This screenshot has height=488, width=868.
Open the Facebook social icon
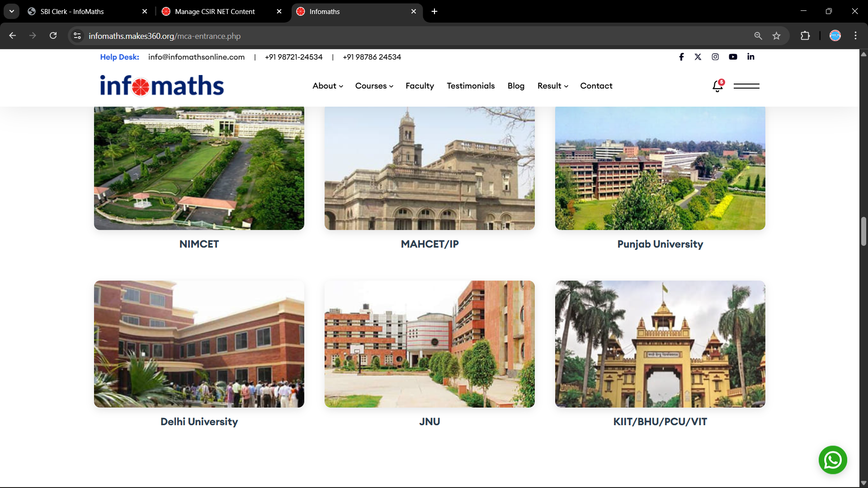tap(681, 57)
